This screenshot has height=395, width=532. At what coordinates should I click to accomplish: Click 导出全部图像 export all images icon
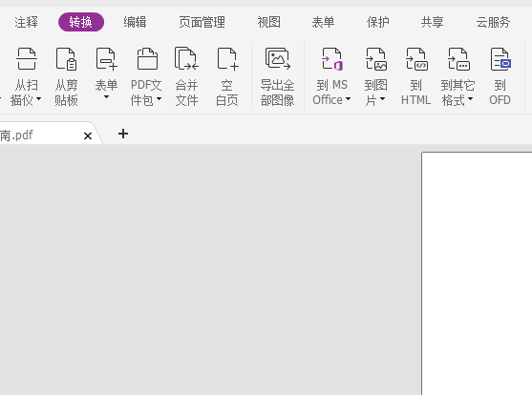278,58
